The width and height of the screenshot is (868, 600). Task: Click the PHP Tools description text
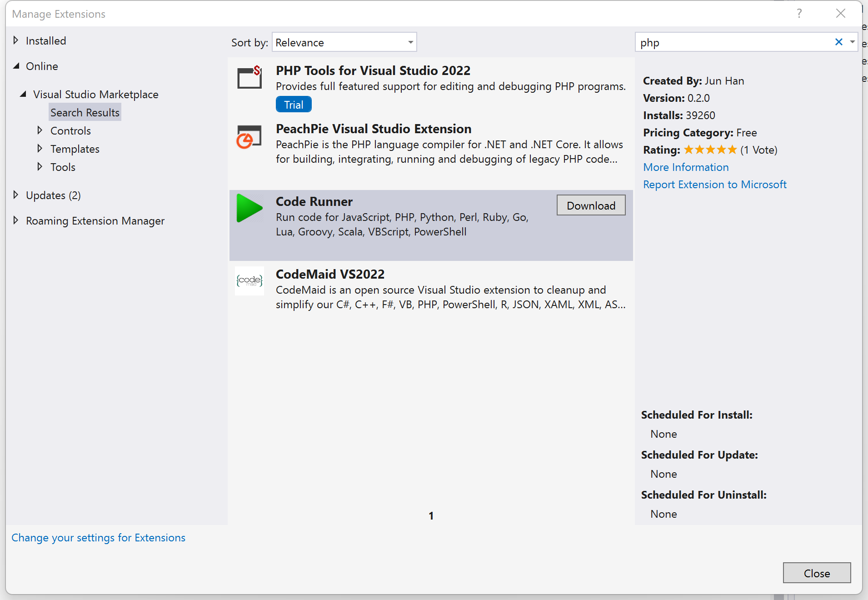[451, 86]
